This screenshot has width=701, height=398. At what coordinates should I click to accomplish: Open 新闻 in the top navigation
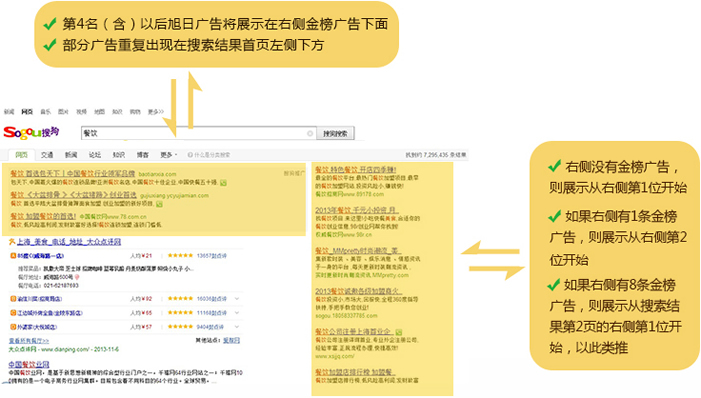[x=9, y=112]
